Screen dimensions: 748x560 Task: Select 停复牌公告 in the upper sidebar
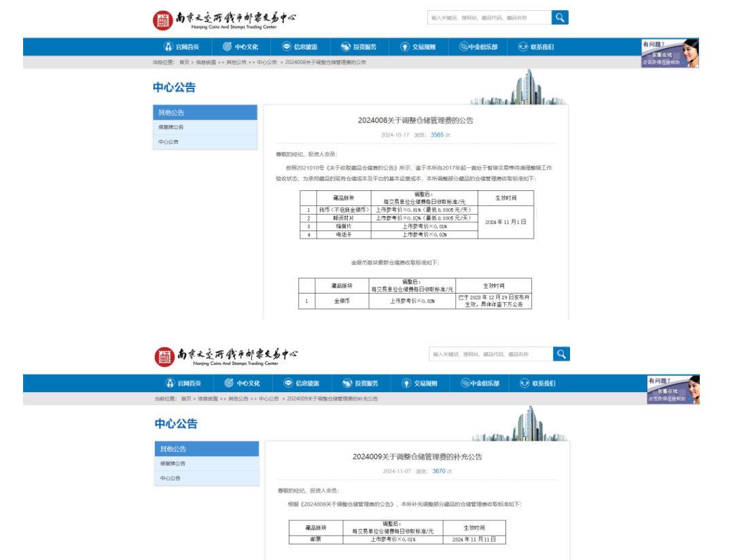click(x=171, y=127)
